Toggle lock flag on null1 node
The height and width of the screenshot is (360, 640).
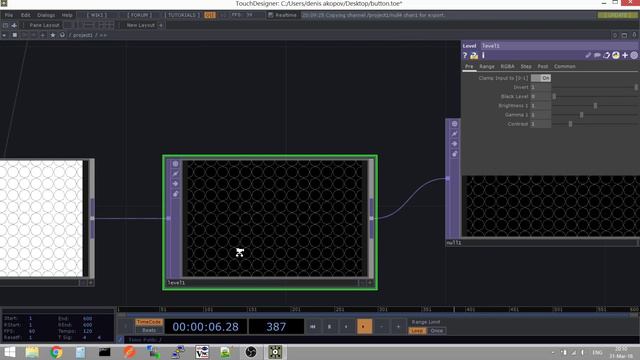click(454, 154)
